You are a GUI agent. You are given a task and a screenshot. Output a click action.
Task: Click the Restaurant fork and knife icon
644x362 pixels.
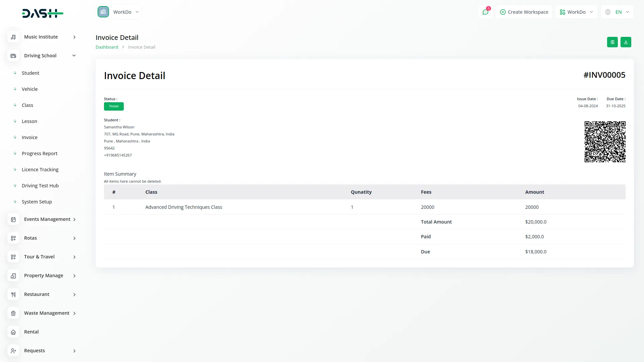(13, 295)
